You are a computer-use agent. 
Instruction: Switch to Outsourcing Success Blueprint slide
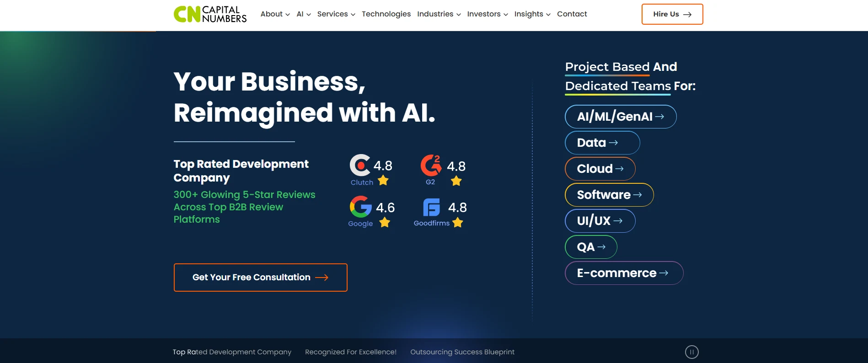click(462, 352)
